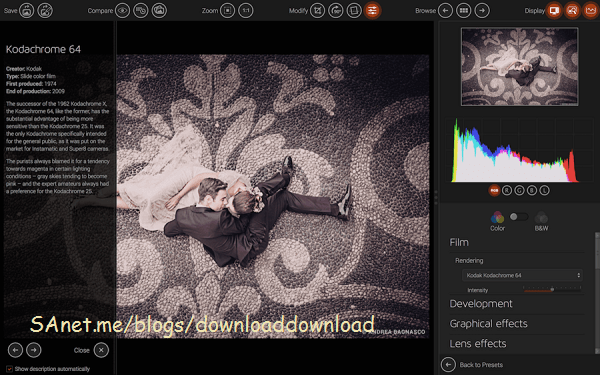Click the Save image icon
Image resolution: width=600 pixels, height=375 pixels.
27,10
